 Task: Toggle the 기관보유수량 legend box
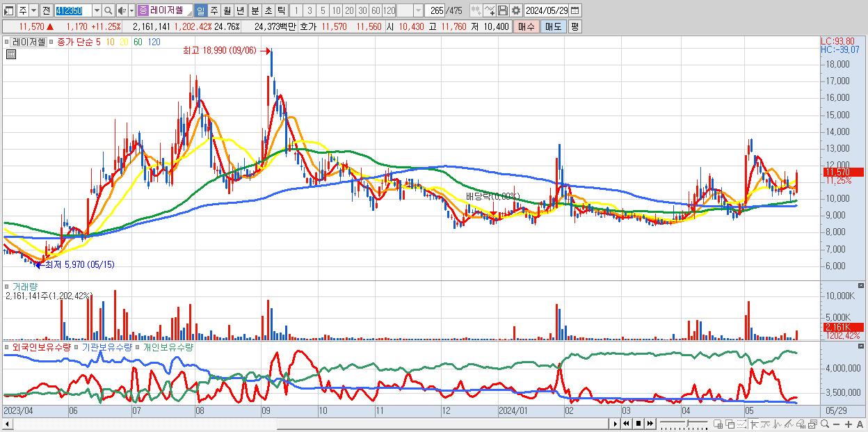tap(77, 346)
